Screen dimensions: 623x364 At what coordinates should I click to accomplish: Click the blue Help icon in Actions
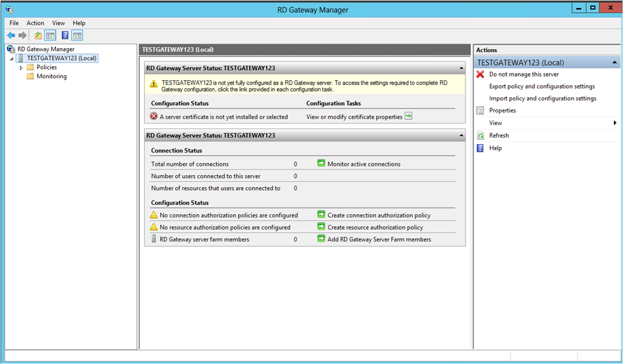pos(481,148)
